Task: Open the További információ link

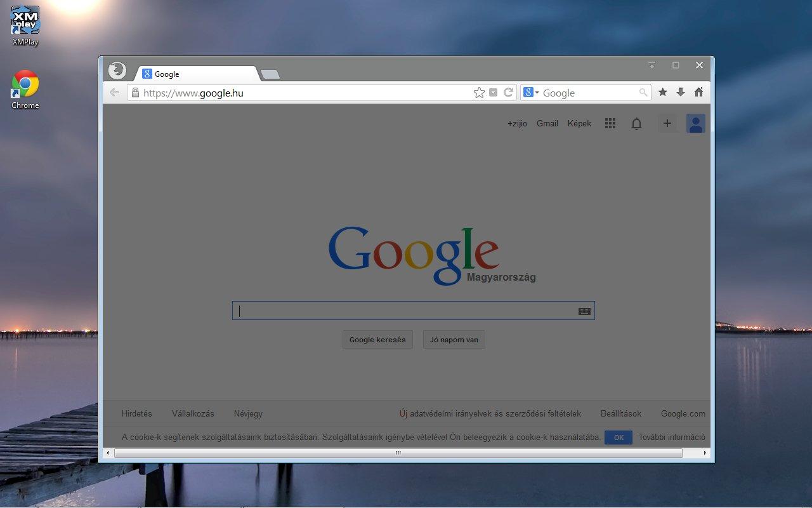Action: [x=672, y=437]
